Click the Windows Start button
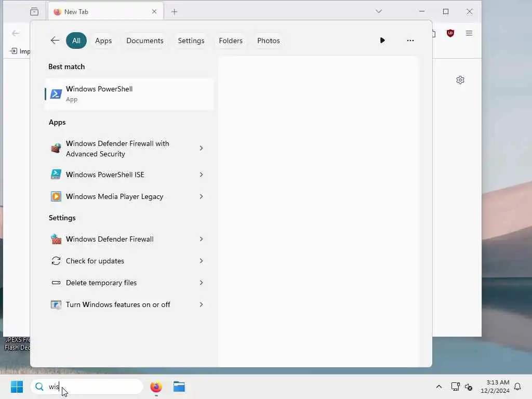Viewport: 532px width, 399px height. coord(17,387)
